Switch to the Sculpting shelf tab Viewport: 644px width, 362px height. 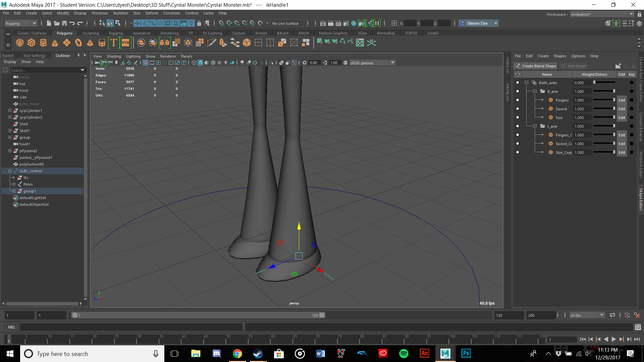pos(91,33)
